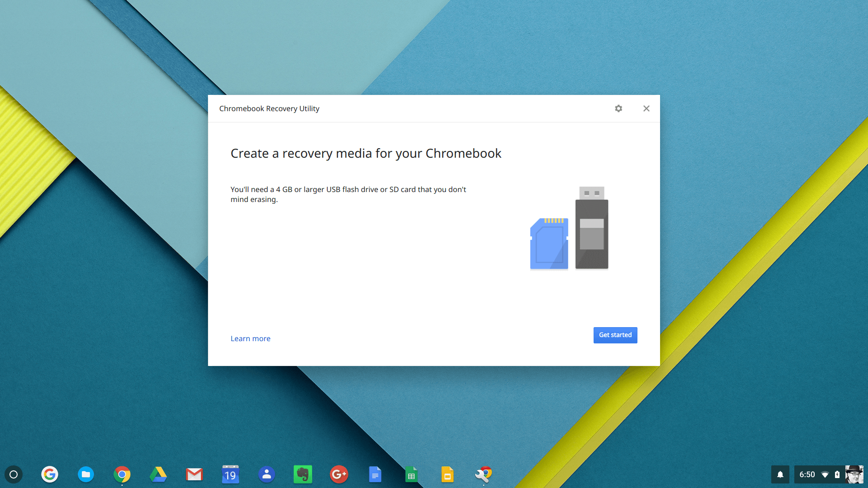
Task: Click the Get started button
Action: tap(615, 335)
